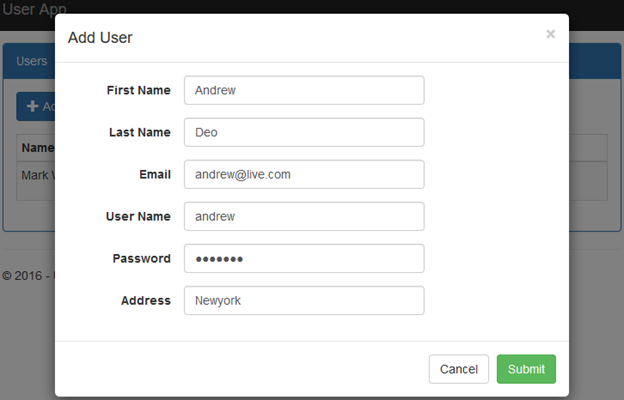
Task: Click the Password label
Action: click(x=141, y=258)
